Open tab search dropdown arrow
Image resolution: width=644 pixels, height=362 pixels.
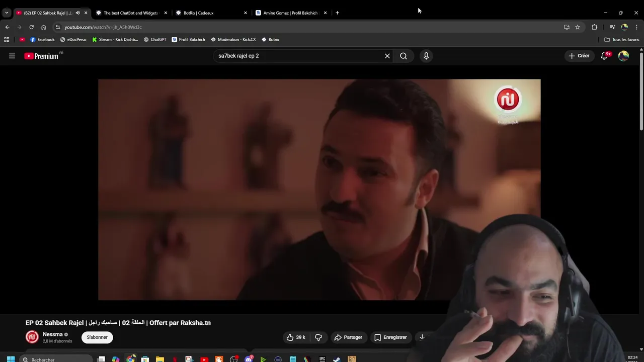tap(7, 13)
